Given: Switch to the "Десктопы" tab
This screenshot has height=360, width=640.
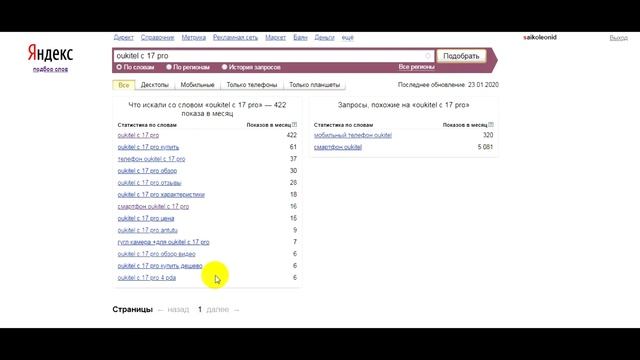Looking at the screenshot, I should 155,85.
